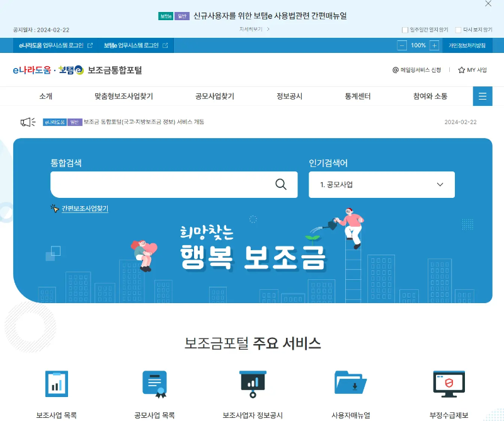The image size is (504, 421).
Task: Open the 개인정보처리방침 link
Action: pyautogui.click(x=469, y=45)
